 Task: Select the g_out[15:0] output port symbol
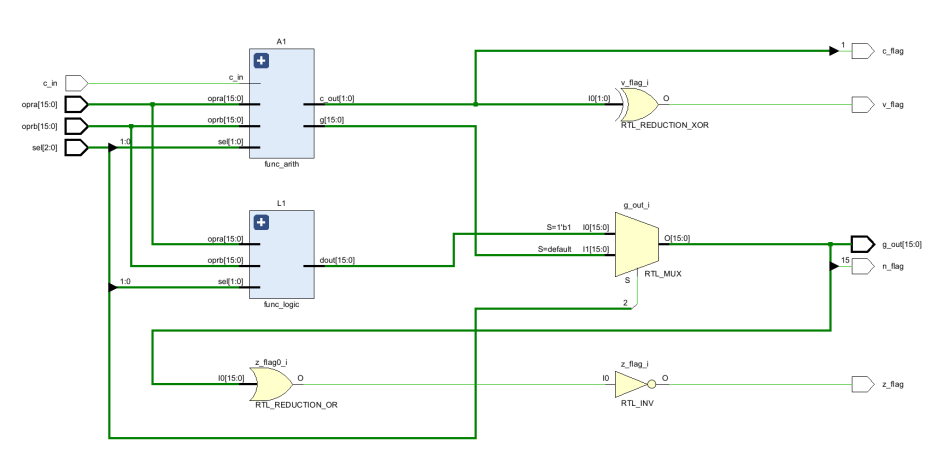pyautogui.click(x=863, y=244)
